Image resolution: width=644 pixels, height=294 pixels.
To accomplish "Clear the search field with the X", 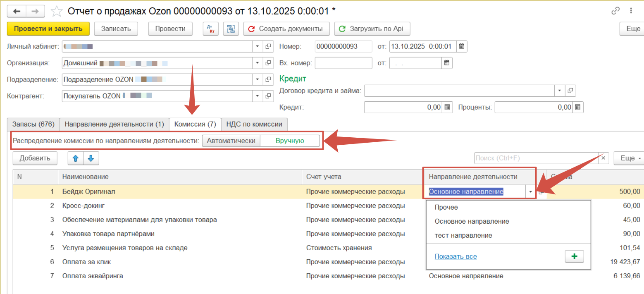I will click(x=604, y=158).
